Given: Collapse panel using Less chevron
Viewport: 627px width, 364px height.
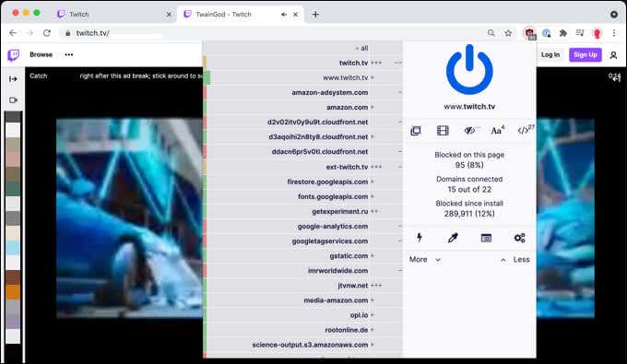Looking at the screenshot, I should pos(515,259).
